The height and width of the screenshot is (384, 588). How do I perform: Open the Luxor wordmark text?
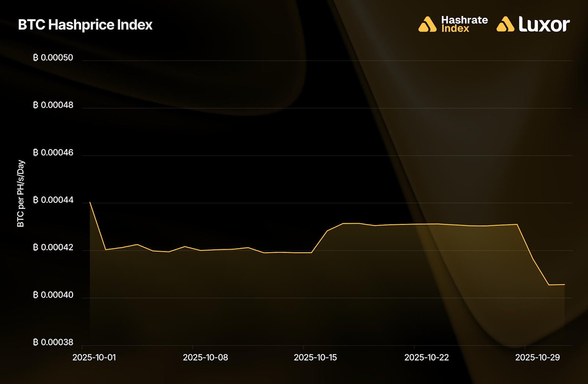coord(544,24)
